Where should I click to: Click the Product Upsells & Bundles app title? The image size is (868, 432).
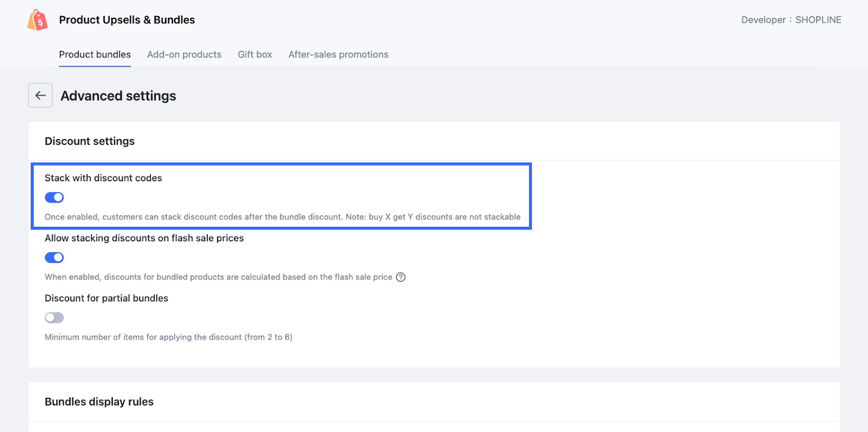point(127,20)
